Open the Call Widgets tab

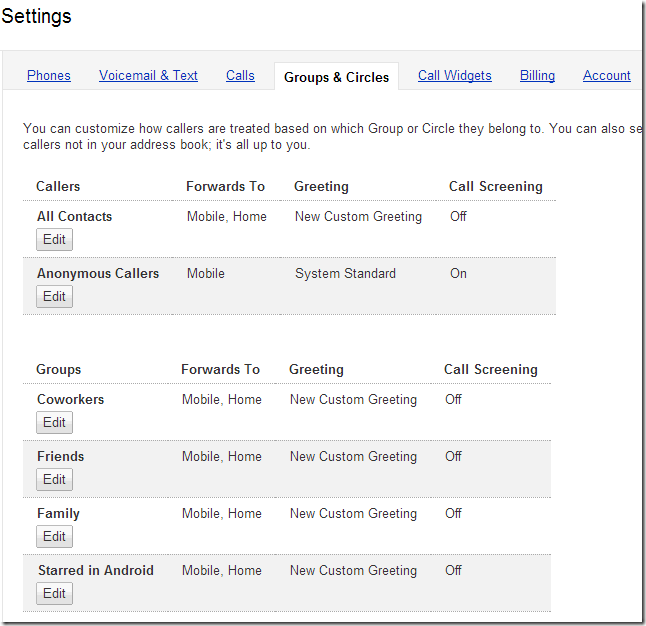[x=455, y=75]
